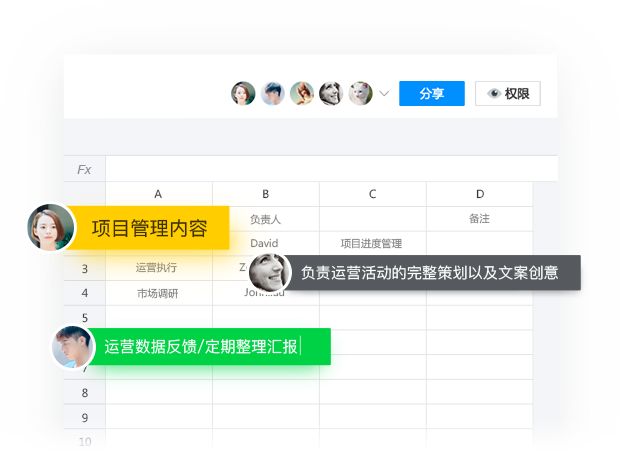This screenshot has width=620, height=470.
Task: Click the yellow 项目管理内容 label
Action: point(150,228)
